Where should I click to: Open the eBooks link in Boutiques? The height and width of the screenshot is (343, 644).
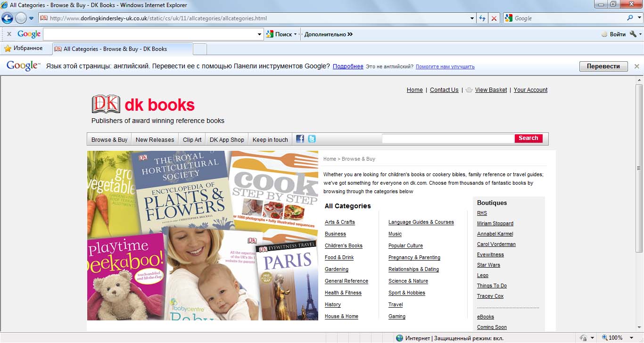(486, 317)
